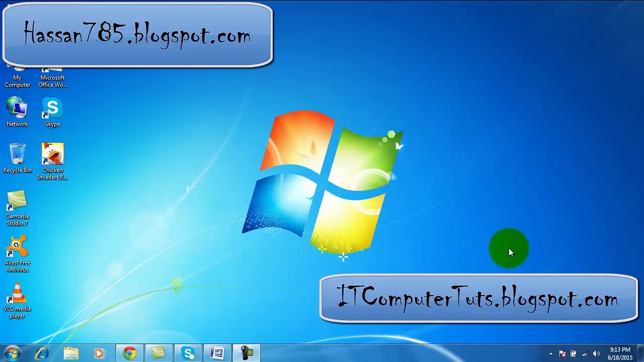644x362 pixels.
Task: Switch to Skype in the taskbar
Action: point(188,353)
